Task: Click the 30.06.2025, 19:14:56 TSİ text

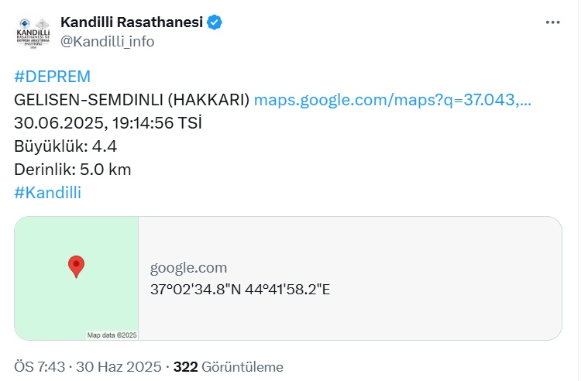Action: (108, 123)
